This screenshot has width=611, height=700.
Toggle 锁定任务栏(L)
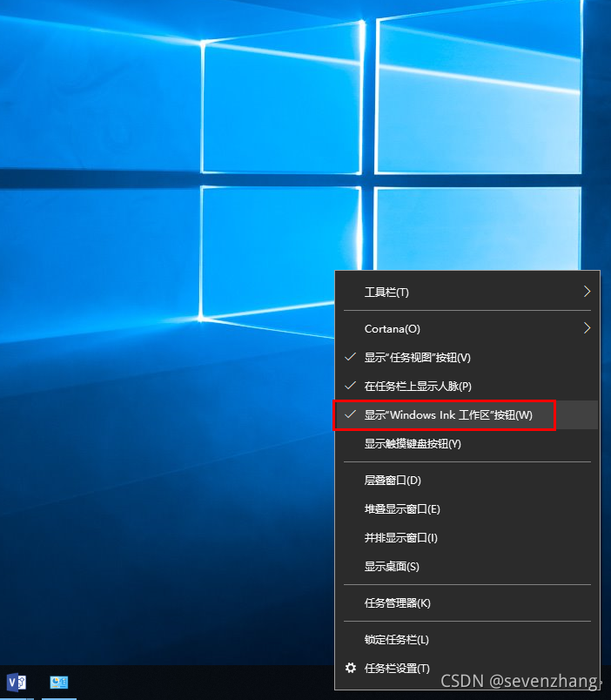coord(467,640)
